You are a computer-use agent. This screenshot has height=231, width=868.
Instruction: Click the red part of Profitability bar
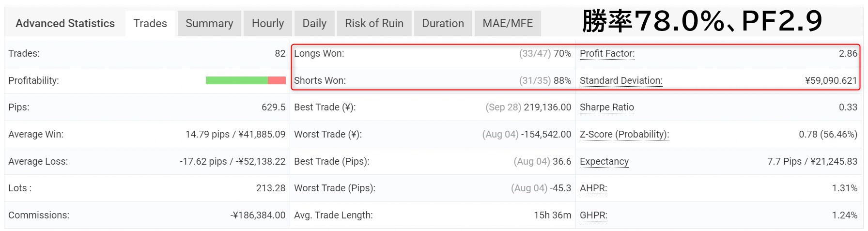(x=277, y=80)
